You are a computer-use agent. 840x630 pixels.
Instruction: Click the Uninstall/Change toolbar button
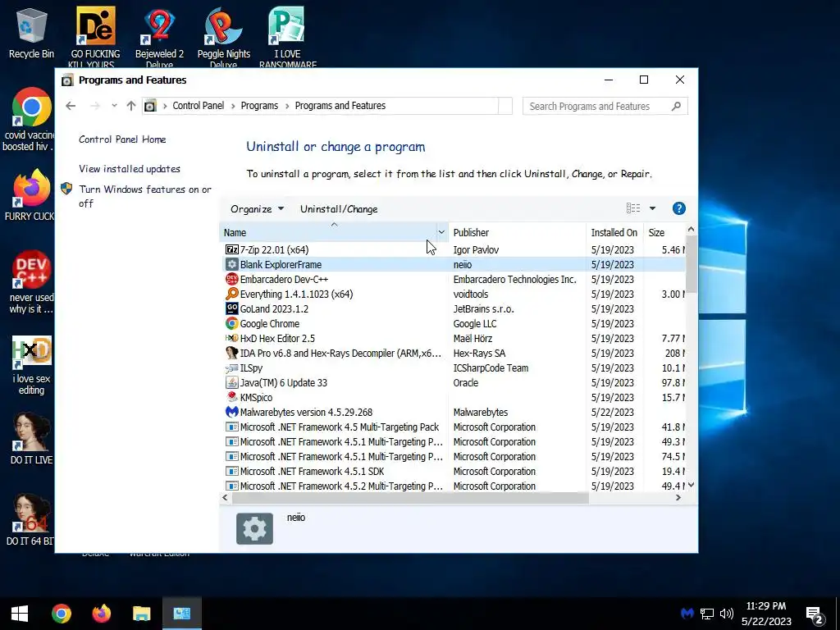[x=339, y=209]
